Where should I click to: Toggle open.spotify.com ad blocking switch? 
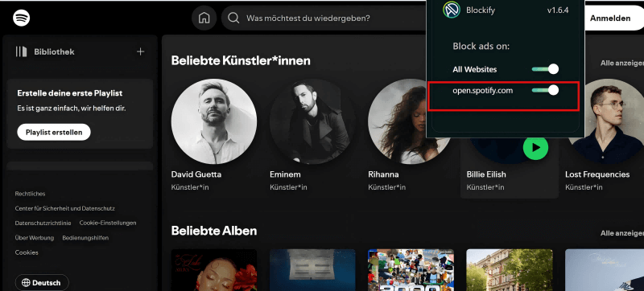pyautogui.click(x=545, y=90)
